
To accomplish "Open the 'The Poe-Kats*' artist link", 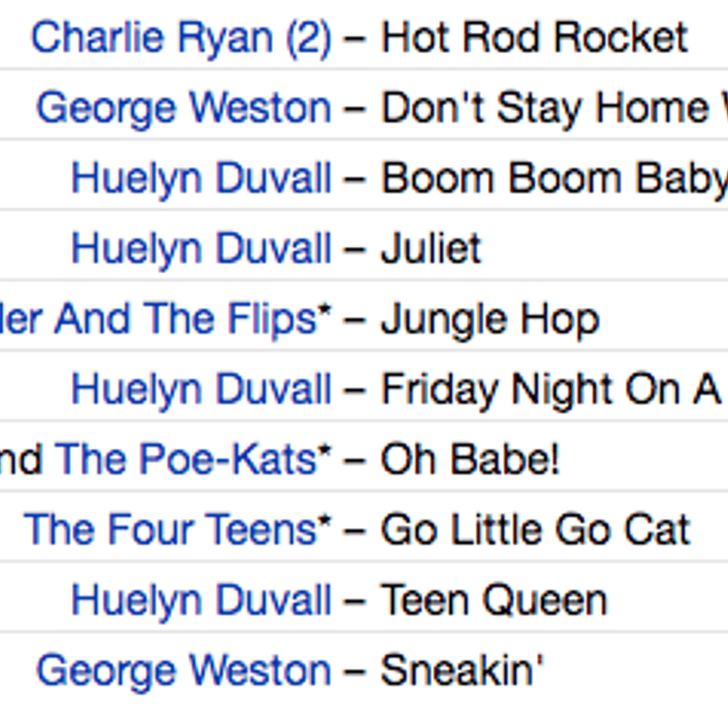I will click(165, 460).
